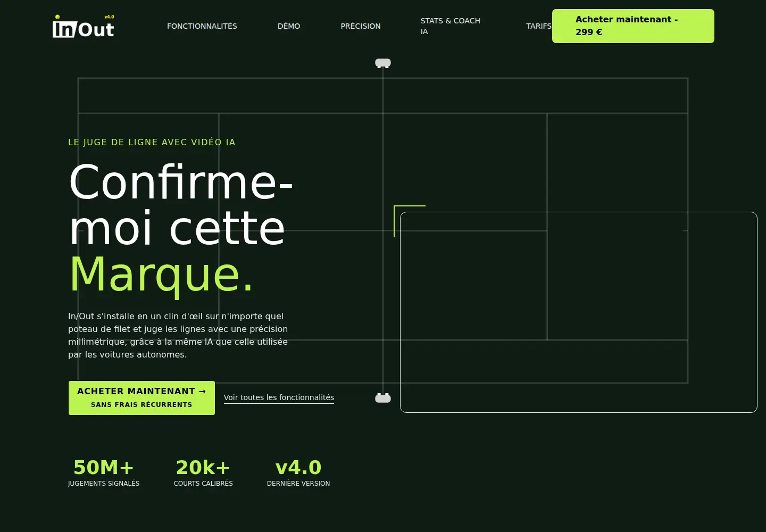Click the LE JUGE DE LIGNE AVEC VIDÉO IA tagline

152,142
